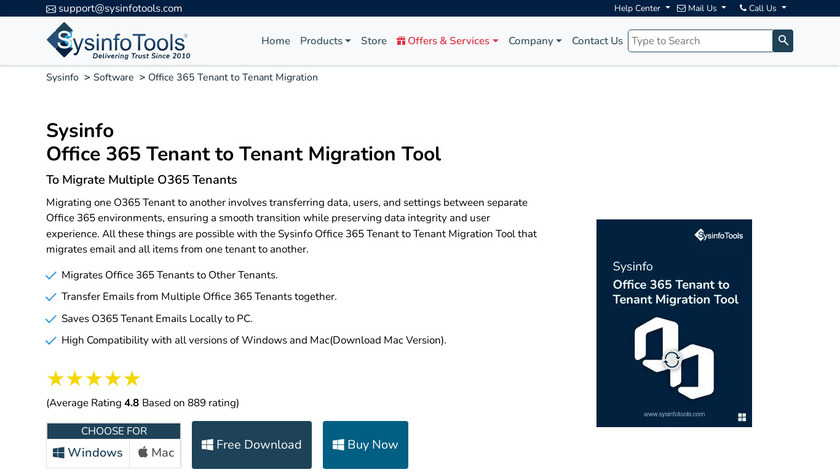840x472 pixels.
Task: Open the Store page
Action: (x=373, y=41)
